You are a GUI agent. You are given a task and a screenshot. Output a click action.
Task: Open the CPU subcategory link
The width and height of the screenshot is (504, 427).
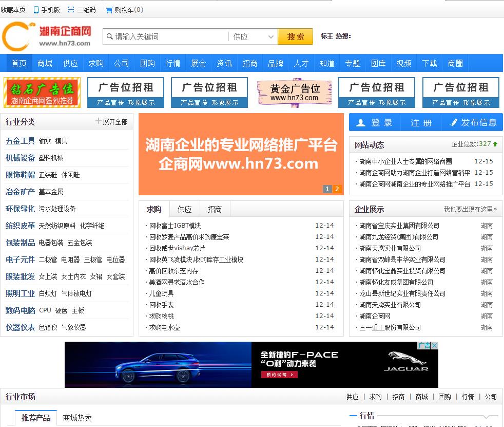(45, 310)
